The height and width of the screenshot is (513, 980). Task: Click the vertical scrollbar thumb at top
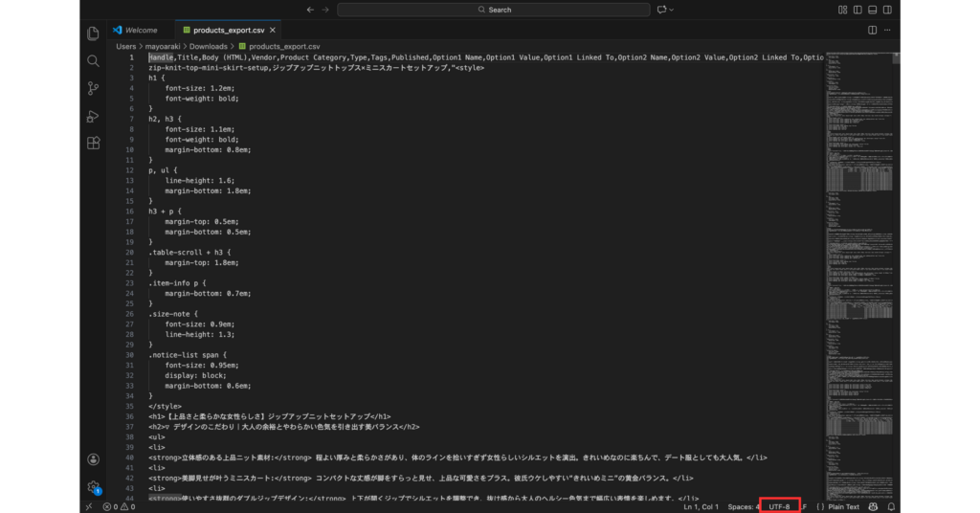coord(896,58)
